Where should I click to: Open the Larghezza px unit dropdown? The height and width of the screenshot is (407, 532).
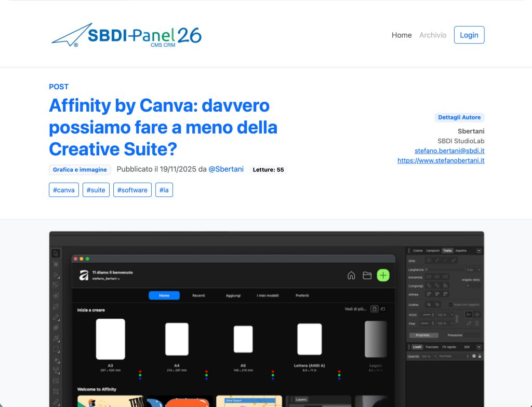[473, 269]
